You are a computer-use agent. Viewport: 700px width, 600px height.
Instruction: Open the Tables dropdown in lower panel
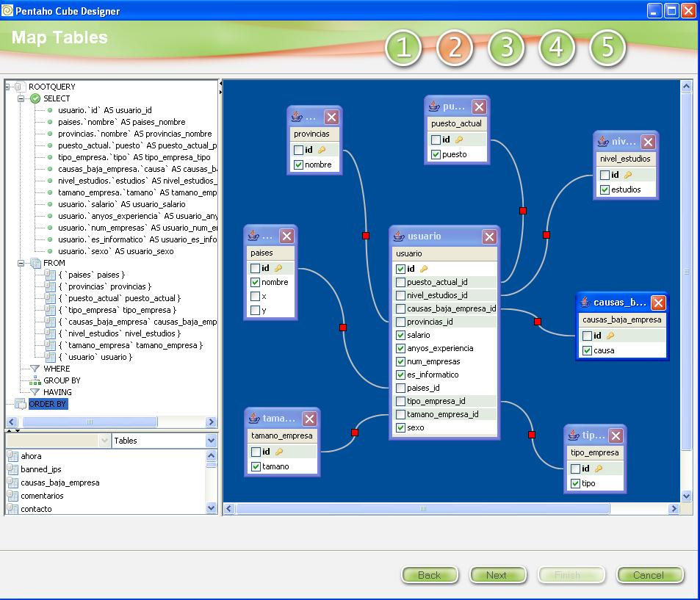coord(211,441)
